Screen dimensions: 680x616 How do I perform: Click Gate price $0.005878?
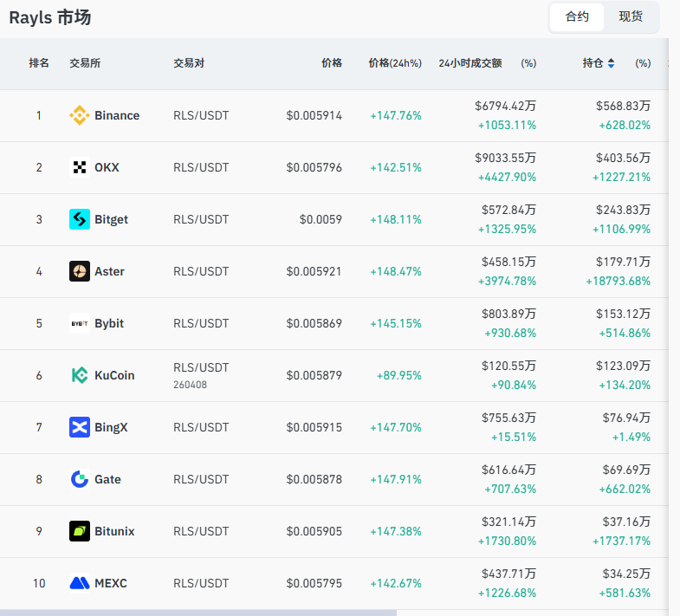click(314, 479)
